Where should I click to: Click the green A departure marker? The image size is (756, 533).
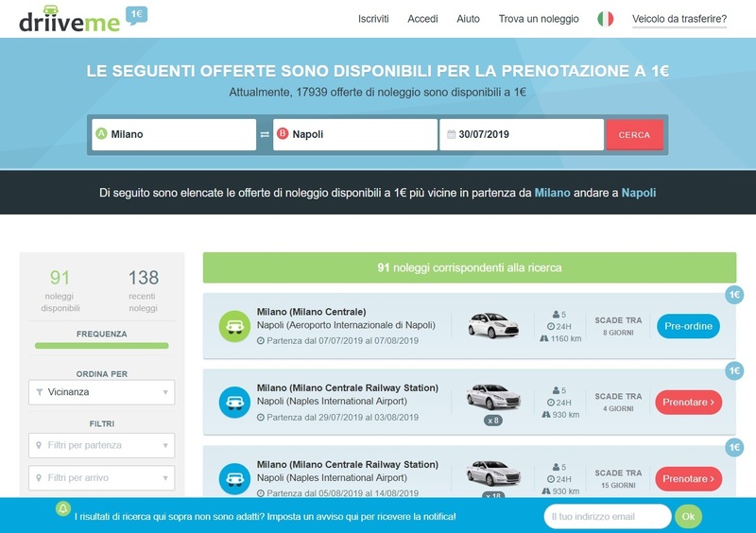coord(101,133)
